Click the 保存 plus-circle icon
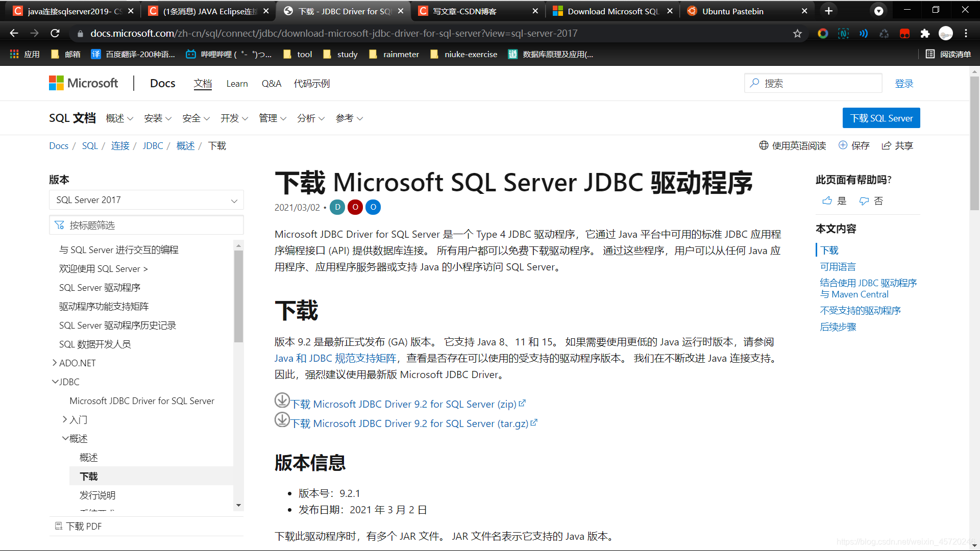This screenshot has width=980, height=551. coord(843,145)
